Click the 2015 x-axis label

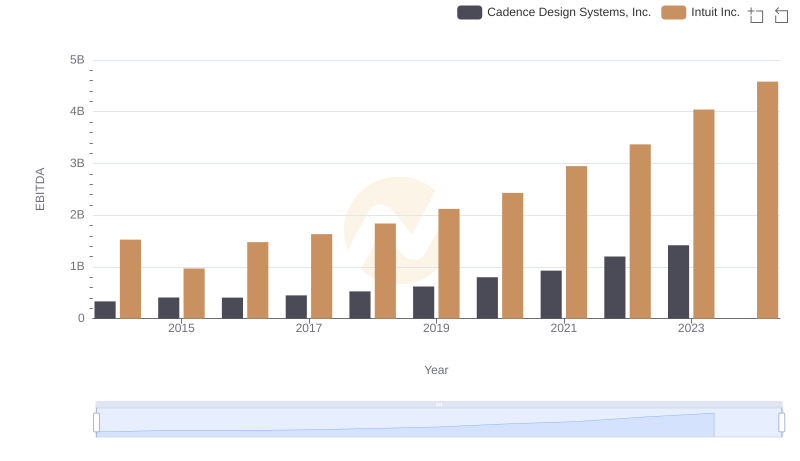click(x=181, y=328)
